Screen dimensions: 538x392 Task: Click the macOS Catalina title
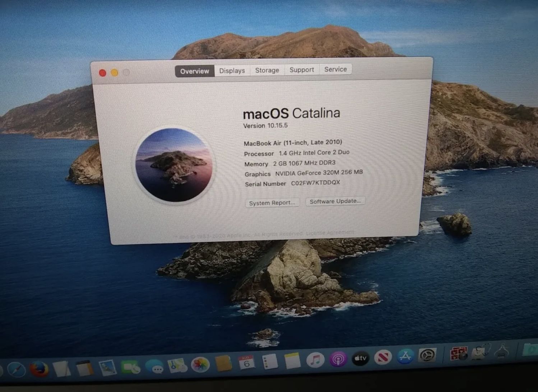pos(291,113)
